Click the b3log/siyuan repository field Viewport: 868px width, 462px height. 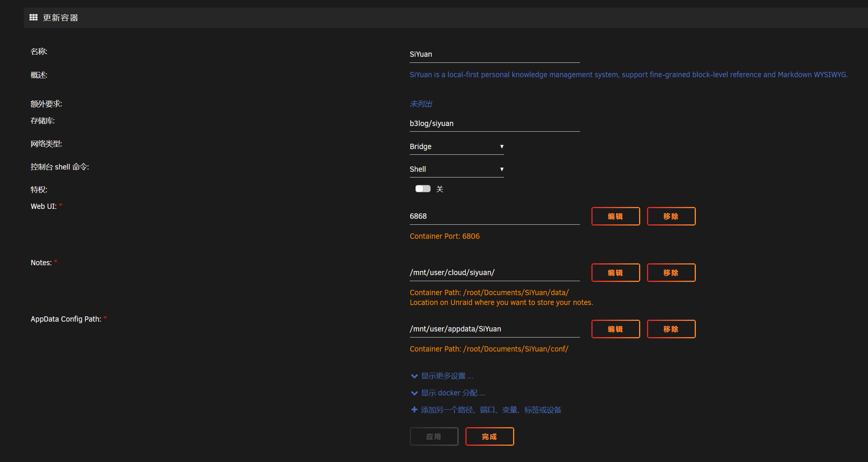(494, 124)
